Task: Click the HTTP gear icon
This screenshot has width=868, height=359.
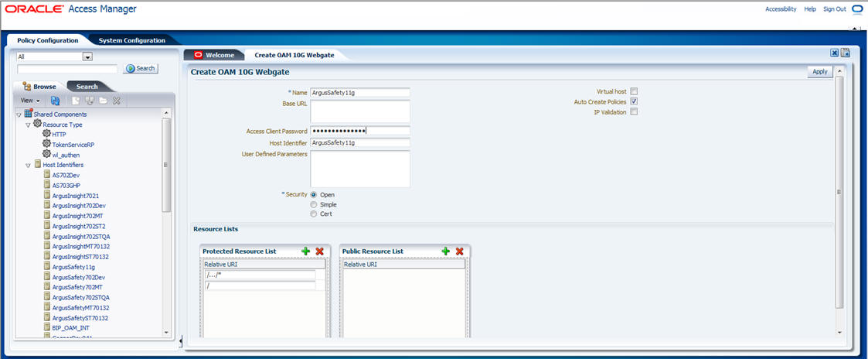Action: click(47, 134)
